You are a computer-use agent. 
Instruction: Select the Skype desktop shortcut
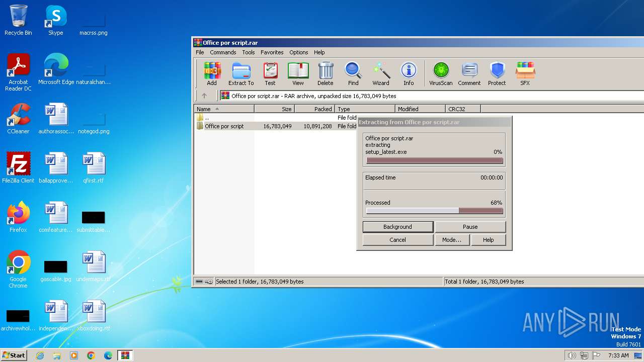pyautogui.click(x=55, y=20)
